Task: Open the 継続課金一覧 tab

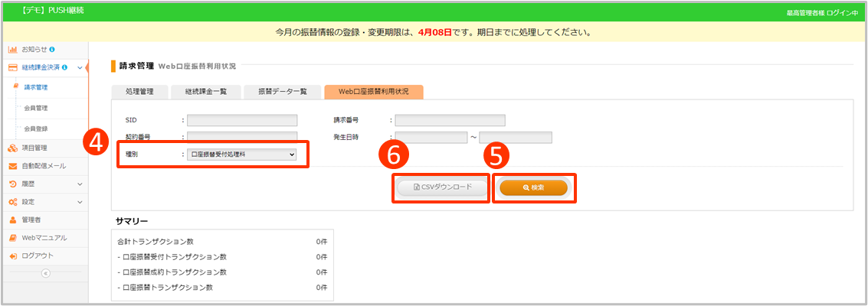Action: click(x=205, y=92)
